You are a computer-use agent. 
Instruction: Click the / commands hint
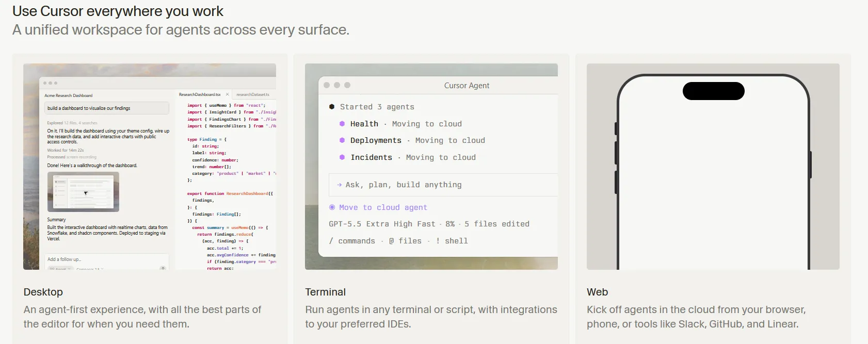coord(352,241)
